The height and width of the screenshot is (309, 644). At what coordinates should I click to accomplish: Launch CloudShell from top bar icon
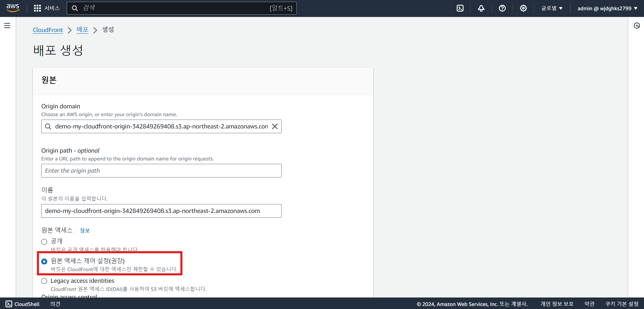click(460, 8)
